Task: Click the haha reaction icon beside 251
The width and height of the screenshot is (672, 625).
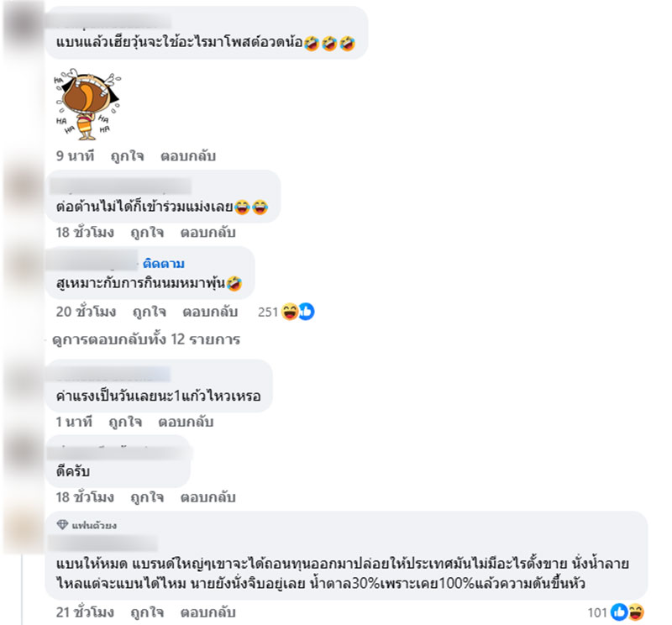Action: click(x=290, y=312)
